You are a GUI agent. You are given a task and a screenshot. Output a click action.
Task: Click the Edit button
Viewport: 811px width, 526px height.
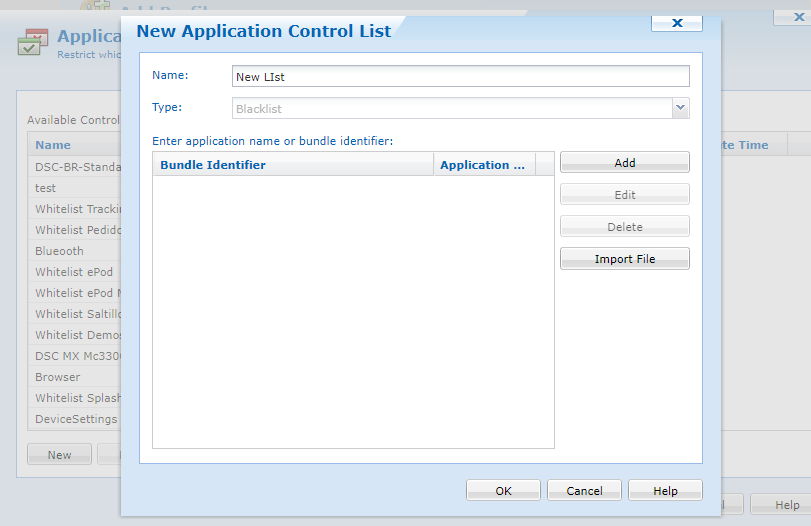tap(624, 195)
